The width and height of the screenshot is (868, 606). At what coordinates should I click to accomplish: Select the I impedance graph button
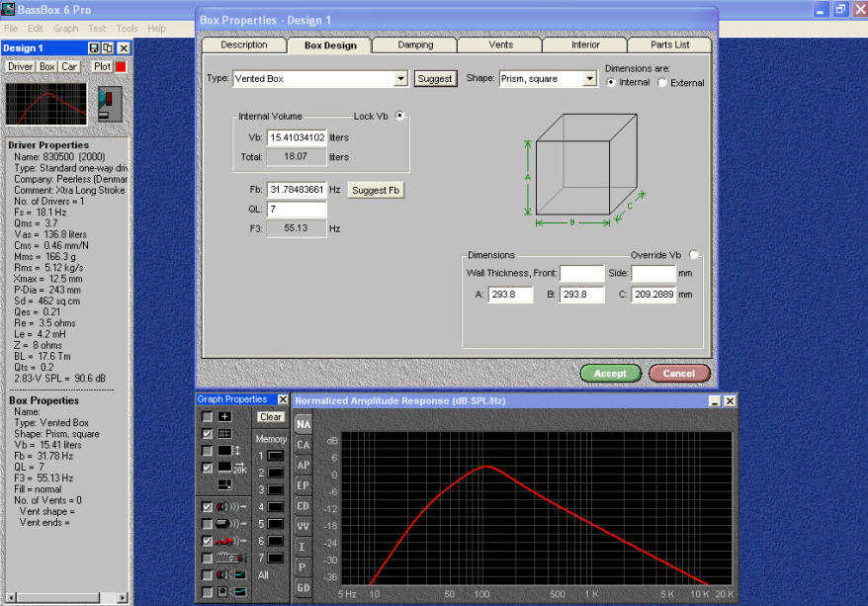[x=303, y=548]
